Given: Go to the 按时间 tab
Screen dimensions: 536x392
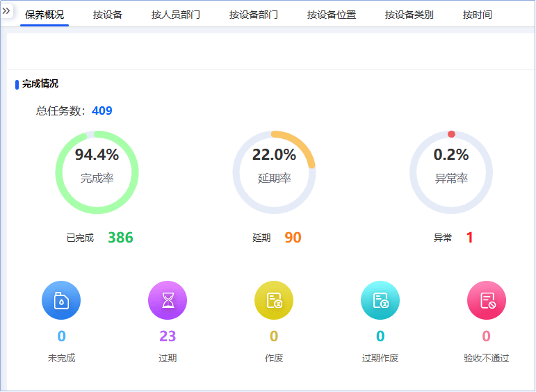Looking at the screenshot, I should [x=478, y=15].
